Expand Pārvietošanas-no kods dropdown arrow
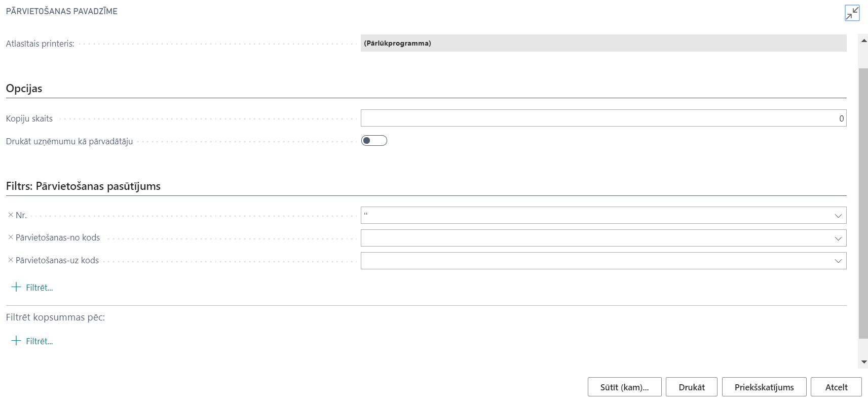 click(x=838, y=238)
